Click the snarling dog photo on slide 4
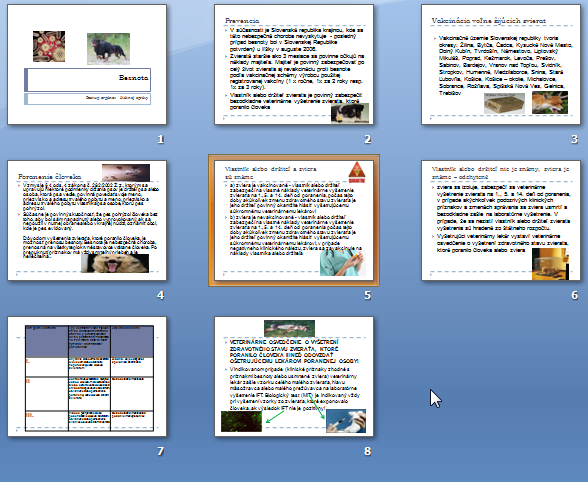 pos(115,263)
